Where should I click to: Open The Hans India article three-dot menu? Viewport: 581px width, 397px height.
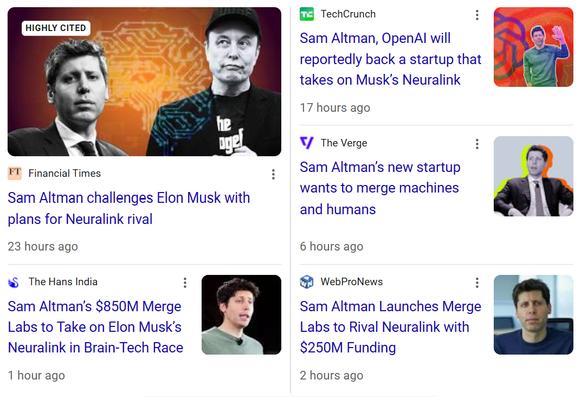pos(185,282)
